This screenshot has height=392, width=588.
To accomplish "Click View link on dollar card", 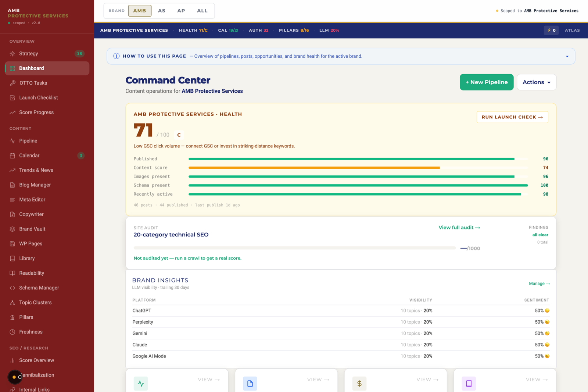I will (427, 379).
